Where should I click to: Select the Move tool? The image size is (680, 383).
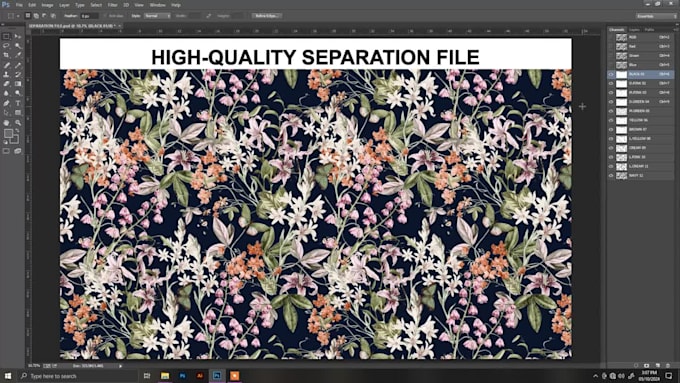point(18,36)
